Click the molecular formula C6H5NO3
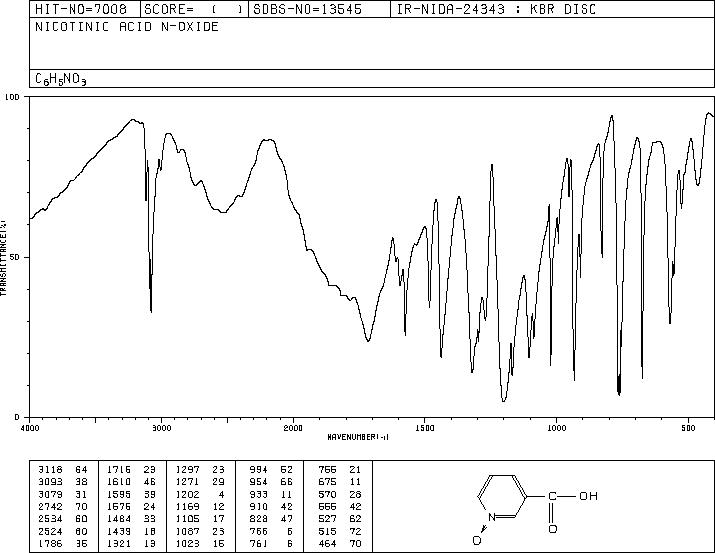Image resolution: width=715 pixels, height=553 pixels. (x=61, y=79)
